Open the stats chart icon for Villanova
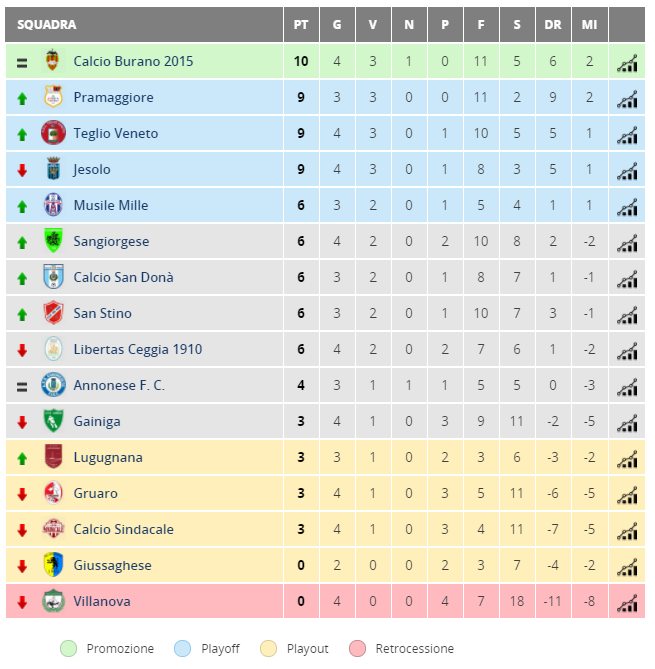Screen dimensions: 655x669 [627, 603]
